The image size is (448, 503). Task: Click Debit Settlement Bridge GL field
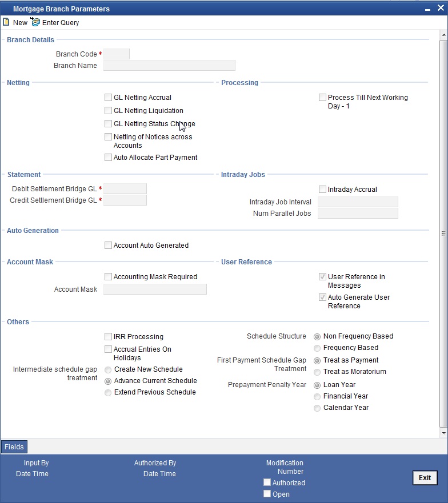tap(125, 188)
